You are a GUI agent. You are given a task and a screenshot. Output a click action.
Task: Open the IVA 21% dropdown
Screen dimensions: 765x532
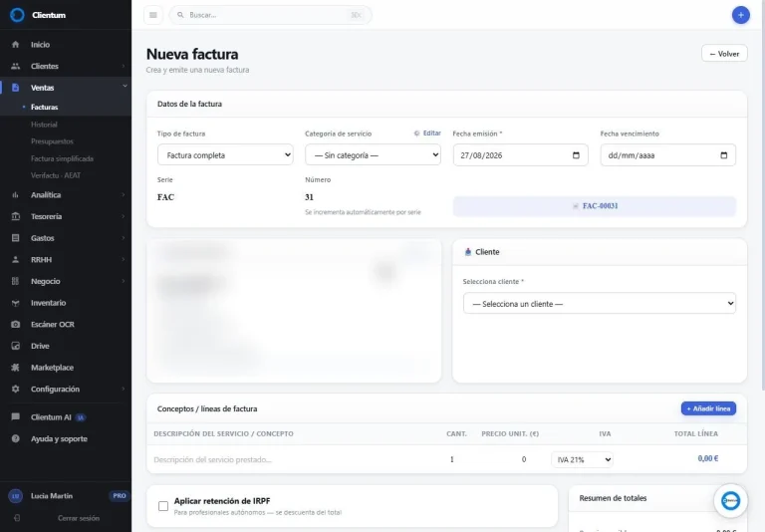tap(582, 459)
